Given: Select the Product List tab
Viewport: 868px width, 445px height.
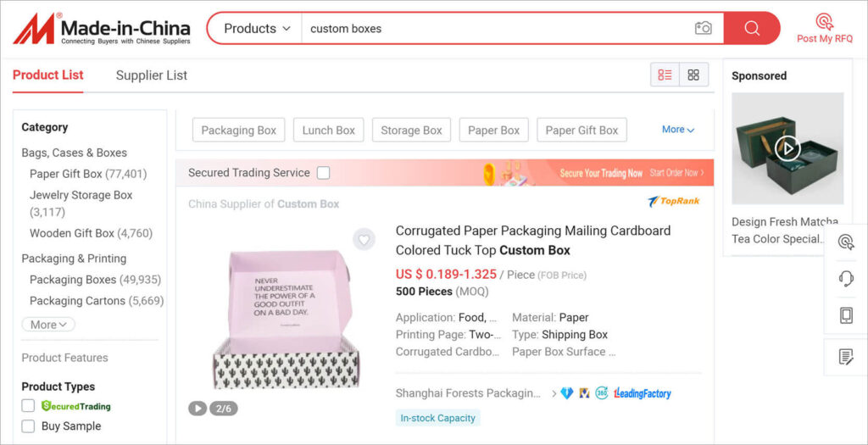Looking at the screenshot, I should tap(48, 75).
